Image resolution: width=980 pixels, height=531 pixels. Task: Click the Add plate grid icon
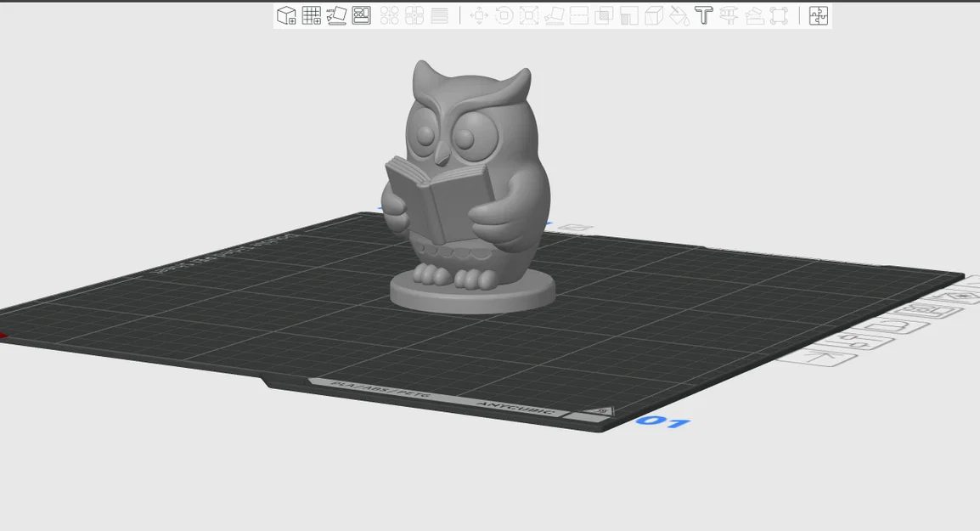312,15
